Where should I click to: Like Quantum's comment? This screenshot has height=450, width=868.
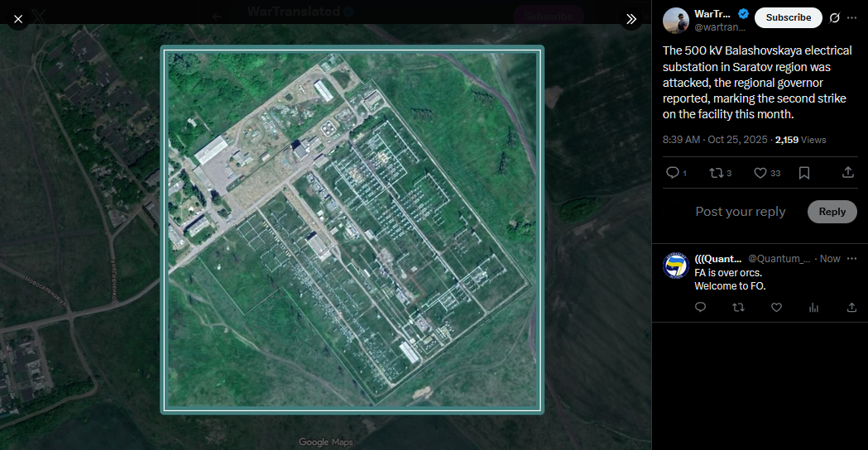[777, 307]
